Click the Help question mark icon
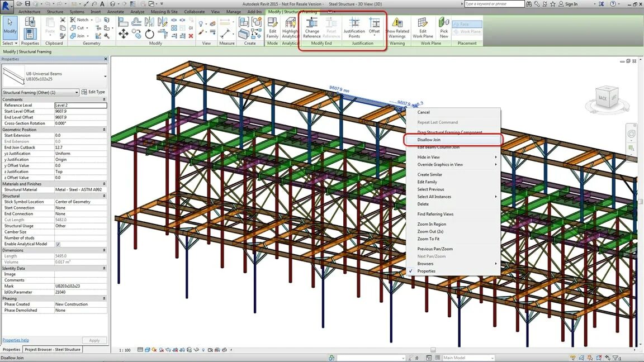644x362 pixels. point(613,4)
